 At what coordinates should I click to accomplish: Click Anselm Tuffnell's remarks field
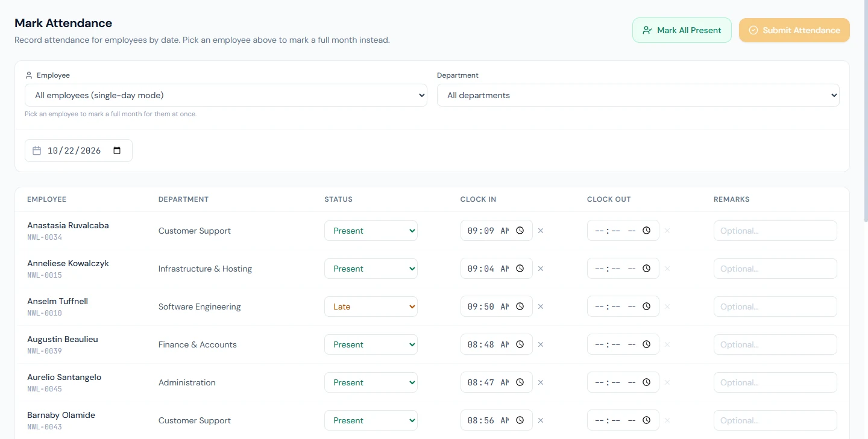(x=775, y=307)
